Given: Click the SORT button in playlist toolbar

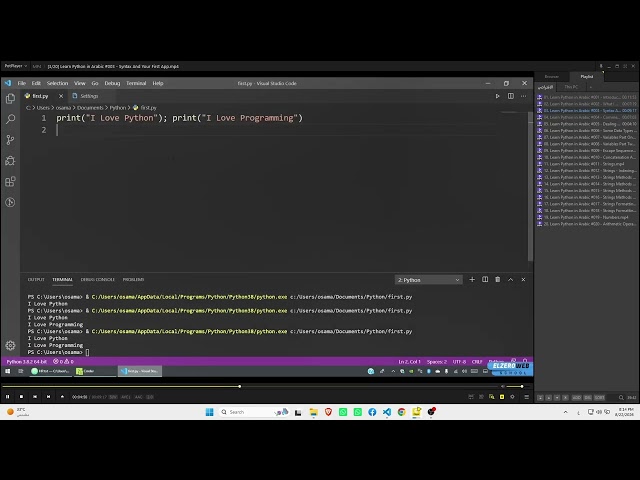Looking at the screenshot, I should tap(599, 398).
